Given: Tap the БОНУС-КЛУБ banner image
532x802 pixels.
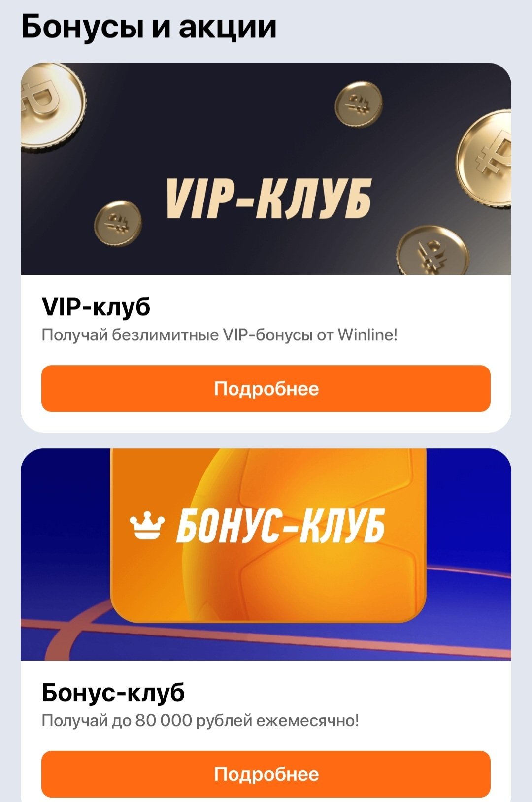Looking at the screenshot, I should pyautogui.click(x=266, y=554).
